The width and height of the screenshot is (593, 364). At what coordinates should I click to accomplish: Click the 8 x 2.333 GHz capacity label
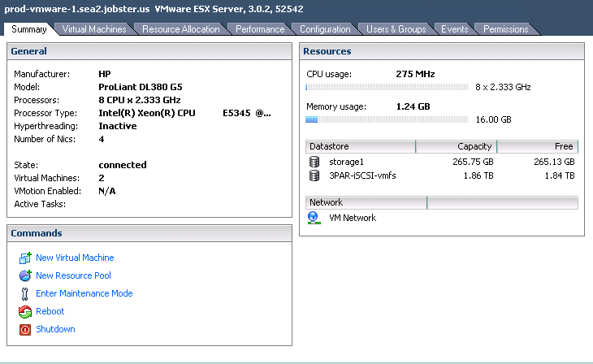[x=503, y=87]
